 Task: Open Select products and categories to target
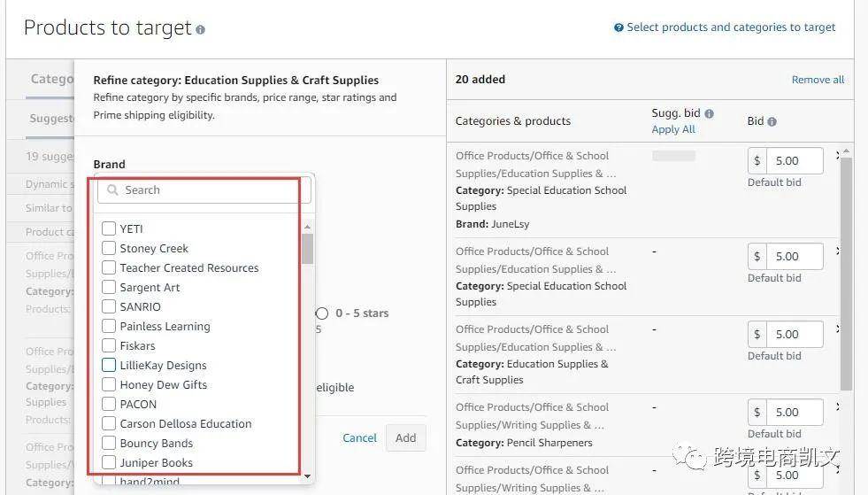(x=731, y=27)
